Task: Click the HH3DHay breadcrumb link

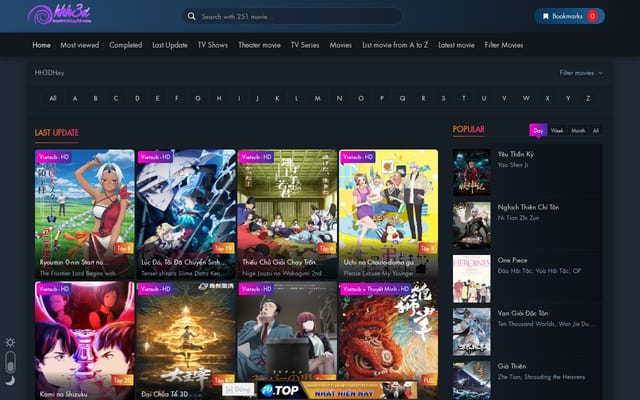Action: click(49, 73)
